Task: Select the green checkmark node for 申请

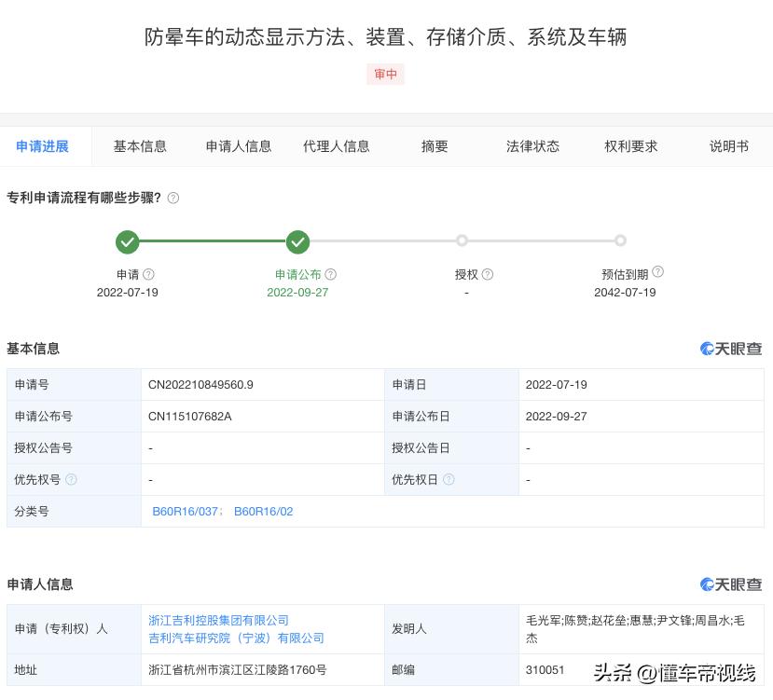Action: (x=128, y=241)
